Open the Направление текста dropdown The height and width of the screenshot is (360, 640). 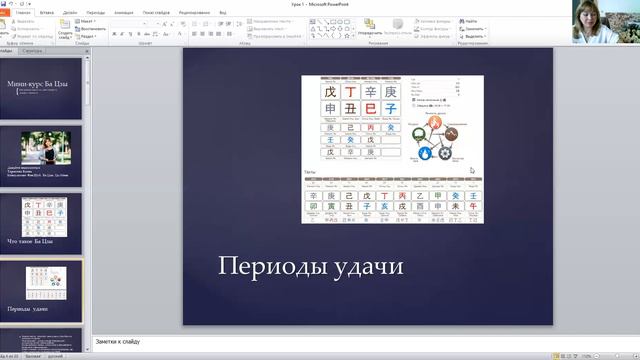[271, 21]
